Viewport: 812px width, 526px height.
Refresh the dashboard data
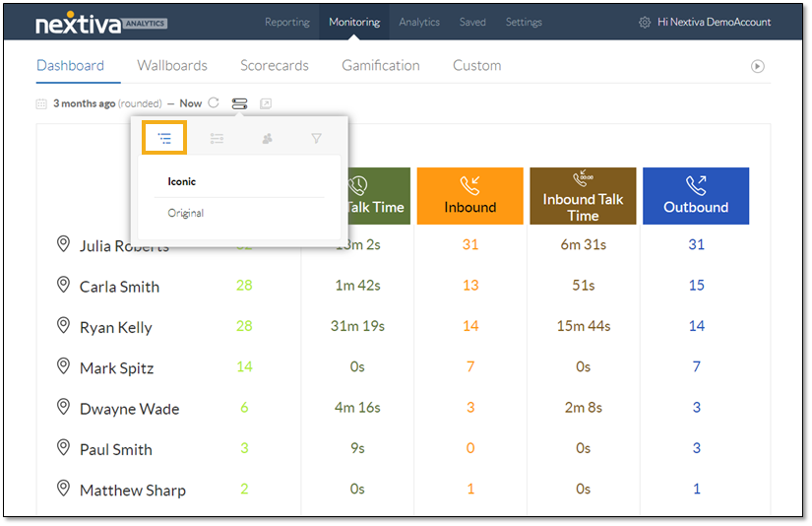(x=214, y=102)
